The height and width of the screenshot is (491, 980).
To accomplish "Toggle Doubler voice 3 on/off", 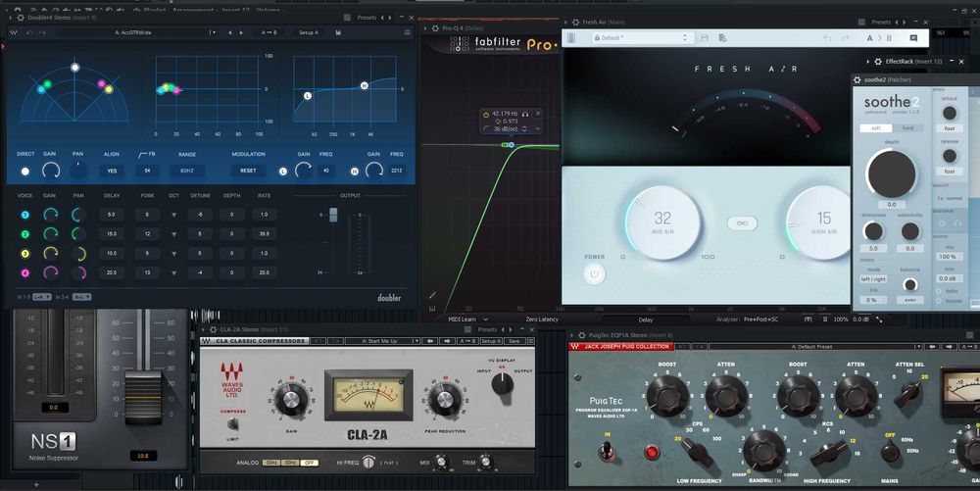I will [25, 254].
